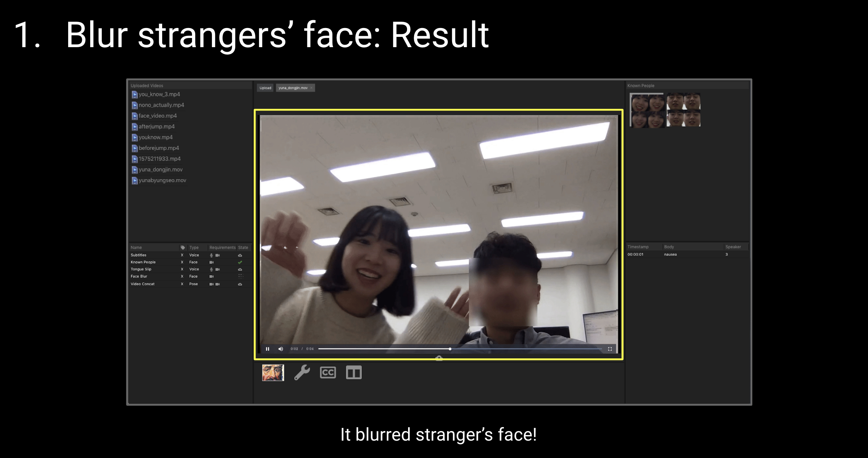Close the yuna_dongjin.mov tab
This screenshot has width=868, height=458.
click(x=311, y=88)
